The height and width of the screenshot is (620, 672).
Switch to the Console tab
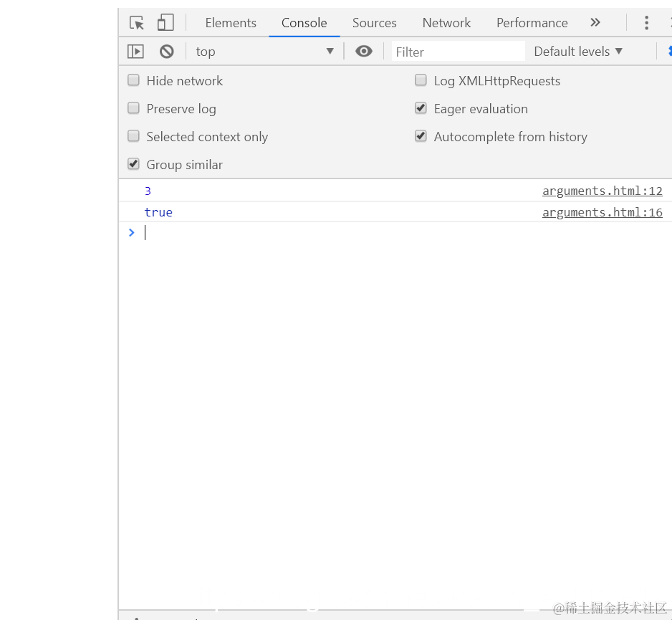304,23
